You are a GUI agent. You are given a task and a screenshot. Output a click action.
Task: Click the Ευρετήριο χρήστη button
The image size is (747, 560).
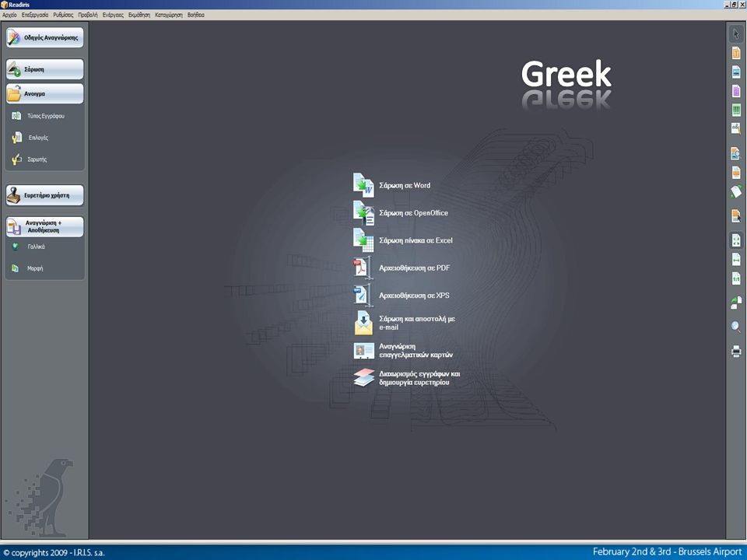[45, 195]
